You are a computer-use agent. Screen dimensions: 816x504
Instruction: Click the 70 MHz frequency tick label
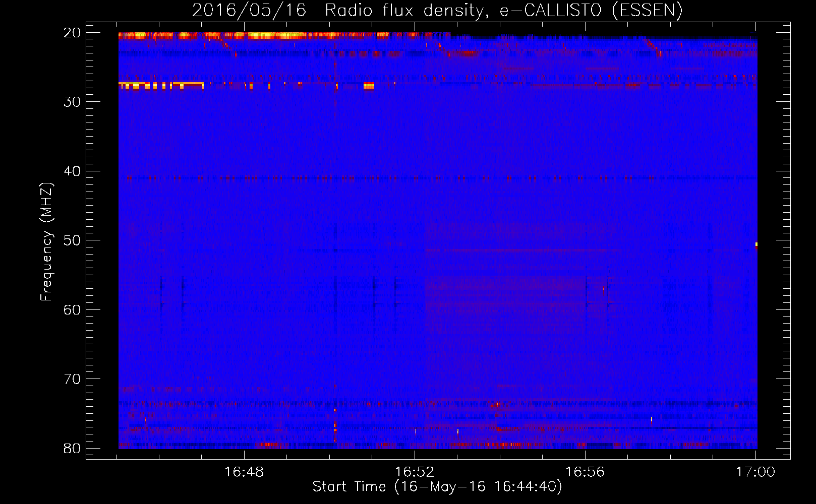[72, 379]
